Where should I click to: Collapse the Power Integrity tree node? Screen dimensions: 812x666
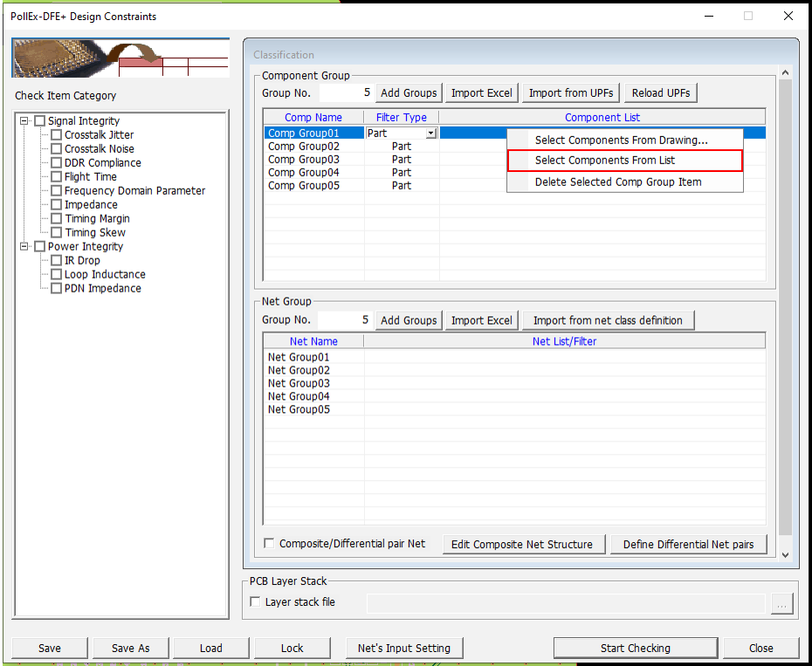coord(24,247)
